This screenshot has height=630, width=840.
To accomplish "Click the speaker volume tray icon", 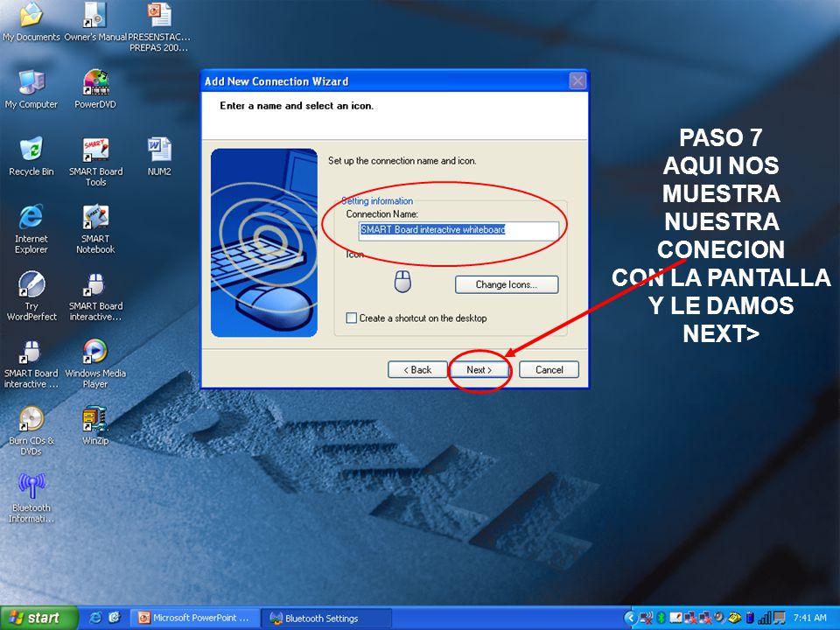I will click(720, 618).
